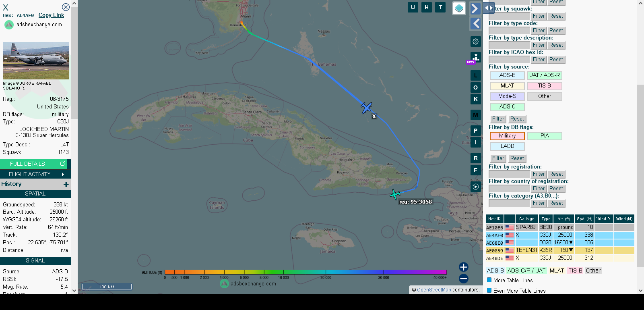The width and height of the screenshot is (644, 310).
Task: Sort table by Hex ID column
Action: click(x=494, y=219)
